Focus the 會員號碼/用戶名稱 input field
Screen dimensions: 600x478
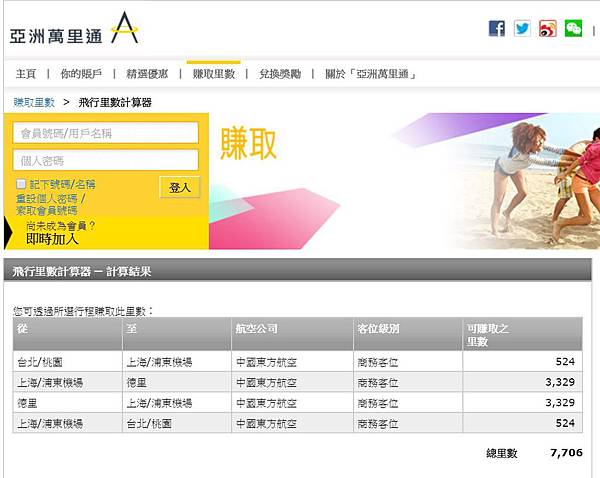[x=106, y=133]
